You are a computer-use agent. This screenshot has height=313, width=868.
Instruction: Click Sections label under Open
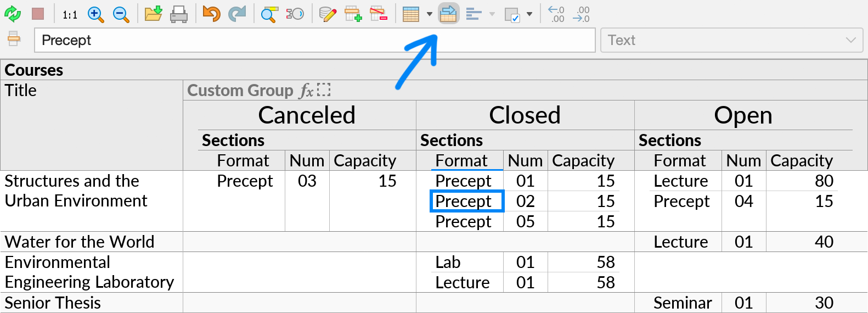coord(670,140)
